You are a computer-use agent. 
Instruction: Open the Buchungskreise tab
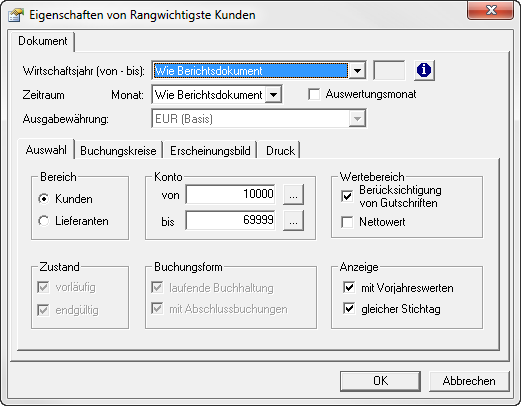coord(118,151)
